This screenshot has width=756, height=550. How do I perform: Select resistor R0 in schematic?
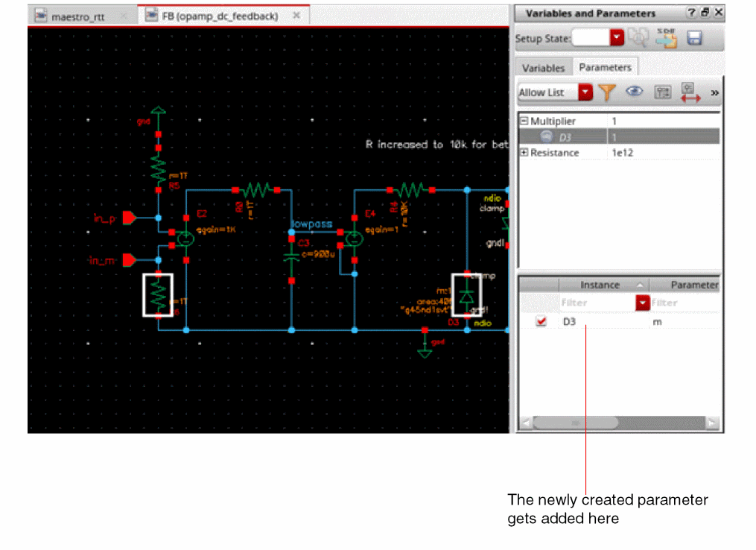(x=256, y=189)
